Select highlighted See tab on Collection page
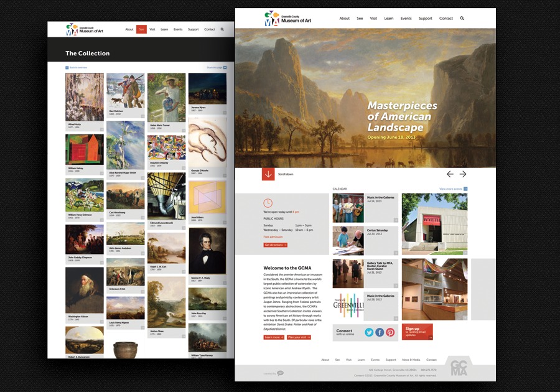The width and height of the screenshot is (560, 392). (x=141, y=29)
